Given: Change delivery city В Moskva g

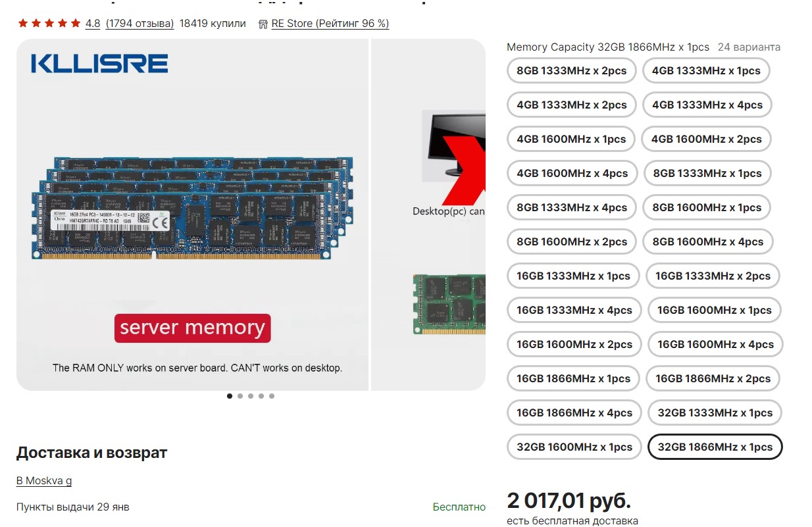Looking at the screenshot, I should 44,480.
